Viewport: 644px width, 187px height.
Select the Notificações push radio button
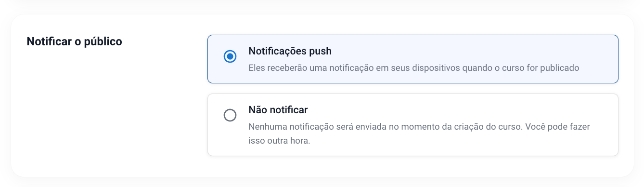[x=230, y=56]
